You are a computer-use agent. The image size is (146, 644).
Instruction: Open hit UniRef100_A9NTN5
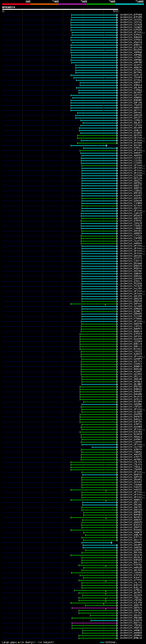[131, 63]
